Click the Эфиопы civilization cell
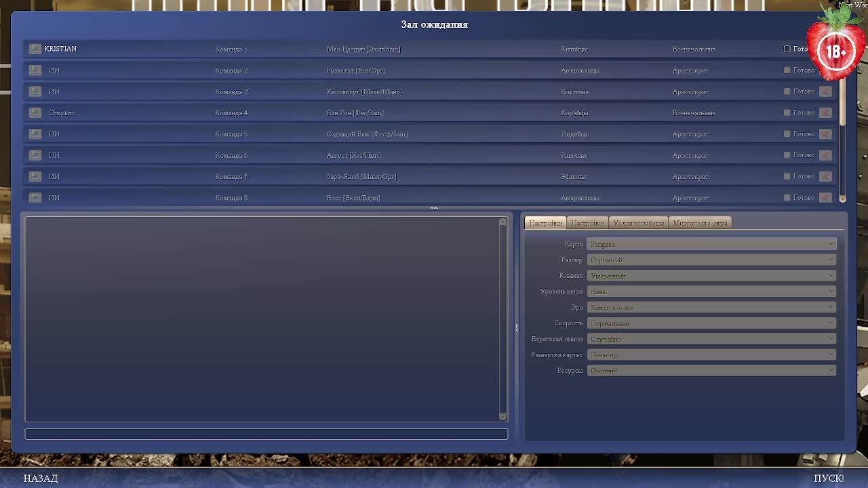 pyautogui.click(x=573, y=176)
